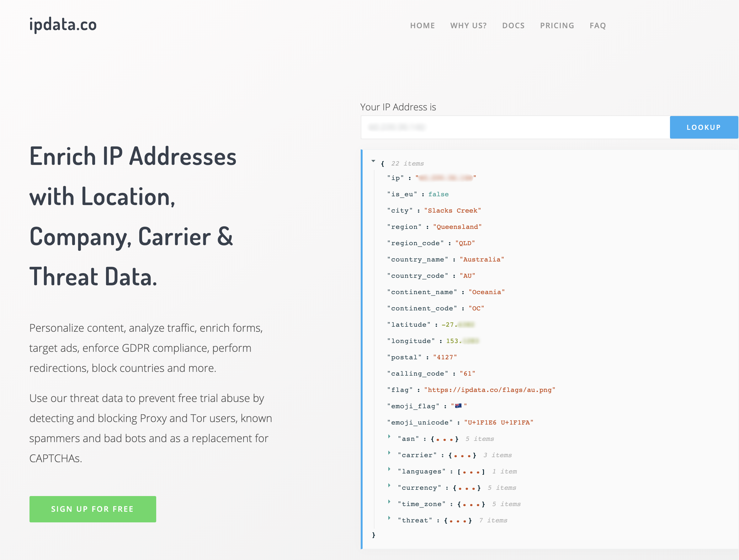This screenshot has width=739, height=560.
Task: Open the DOCS nav item
Action: pyautogui.click(x=513, y=26)
